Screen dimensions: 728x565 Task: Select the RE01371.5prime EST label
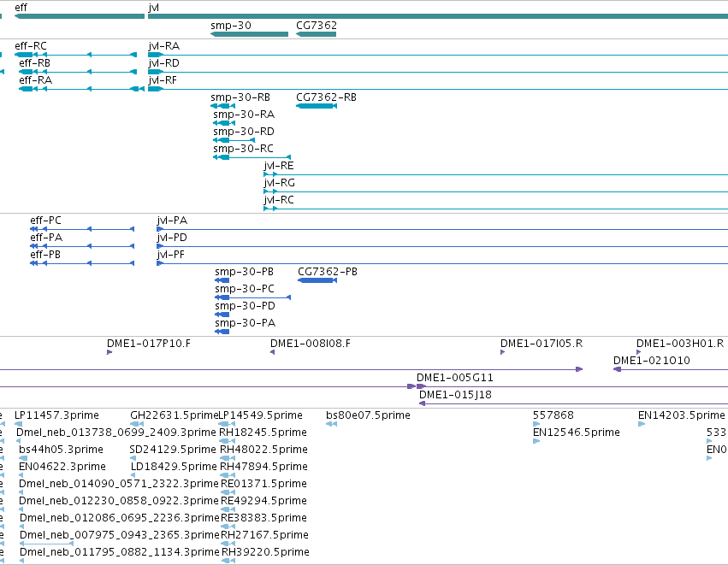(x=263, y=485)
